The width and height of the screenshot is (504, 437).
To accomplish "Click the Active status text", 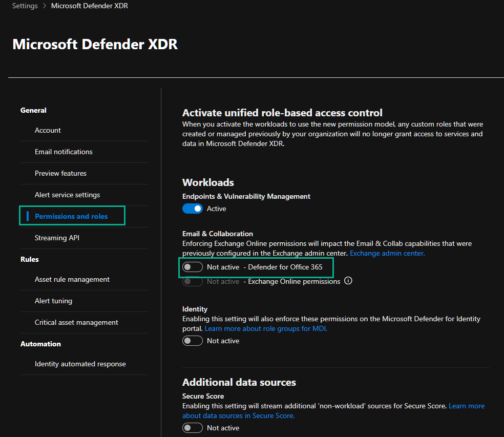I will (216, 209).
